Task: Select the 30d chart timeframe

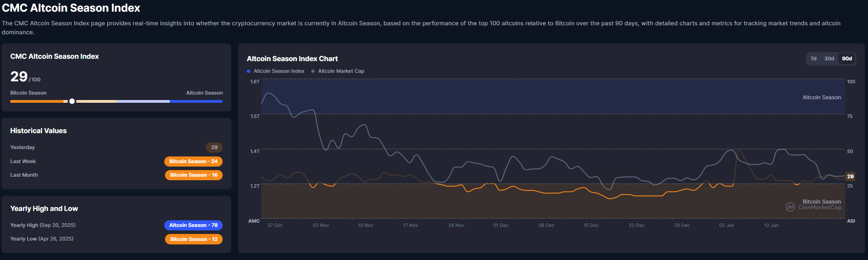Action: pos(829,59)
